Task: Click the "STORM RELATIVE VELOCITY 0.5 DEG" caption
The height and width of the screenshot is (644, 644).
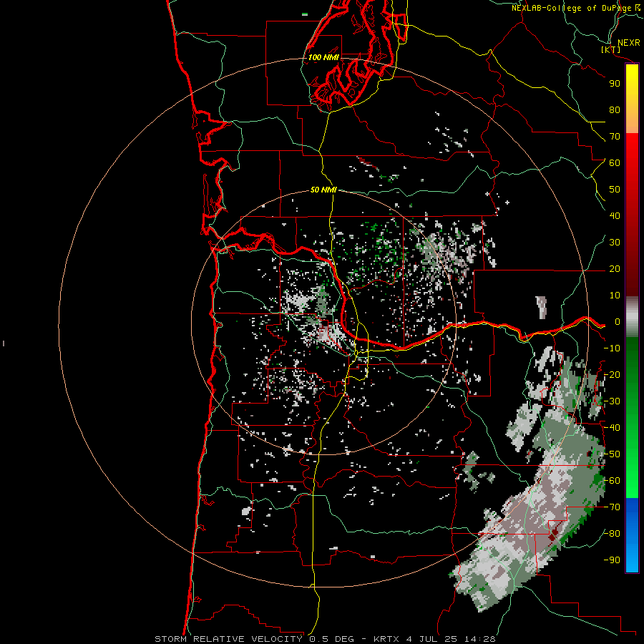Action: [x=254, y=639]
